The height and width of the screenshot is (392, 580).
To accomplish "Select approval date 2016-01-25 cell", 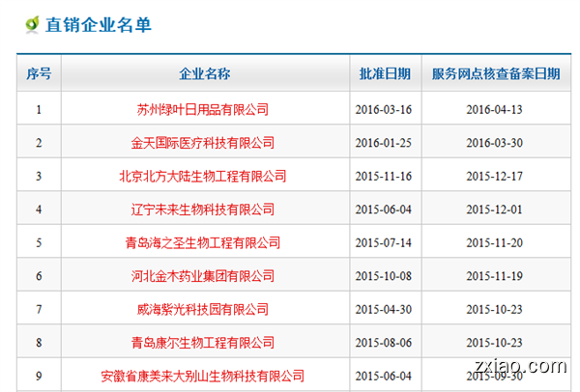I will (384, 143).
